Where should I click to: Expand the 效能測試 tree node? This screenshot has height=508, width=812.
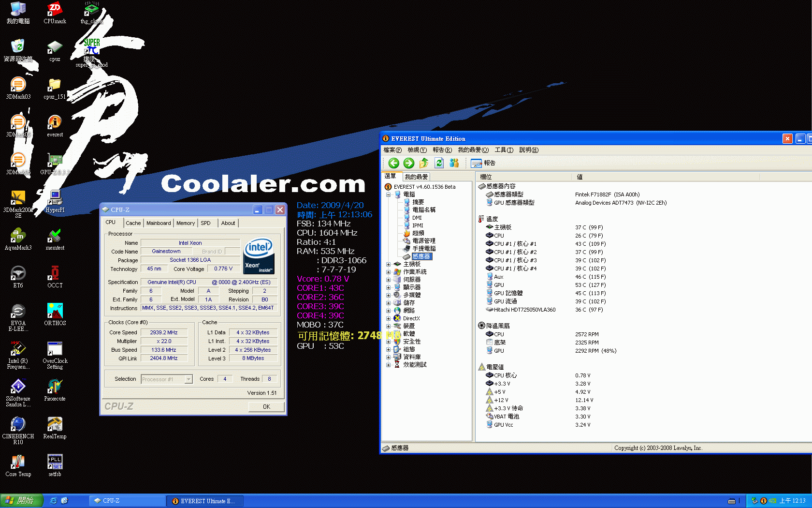tap(388, 365)
